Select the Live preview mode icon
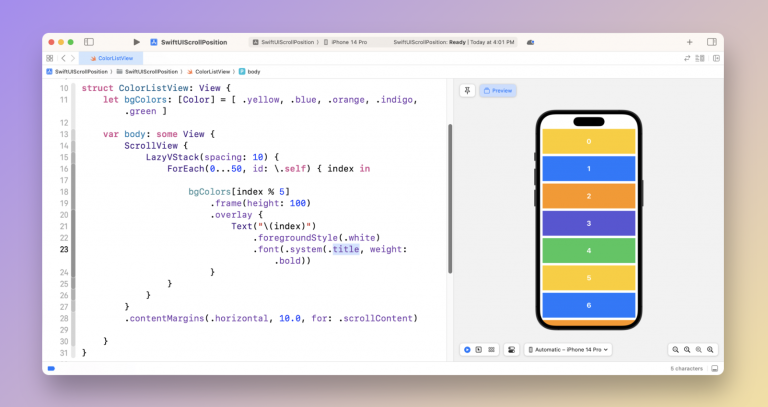 pyautogui.click(x=467, y=349)
